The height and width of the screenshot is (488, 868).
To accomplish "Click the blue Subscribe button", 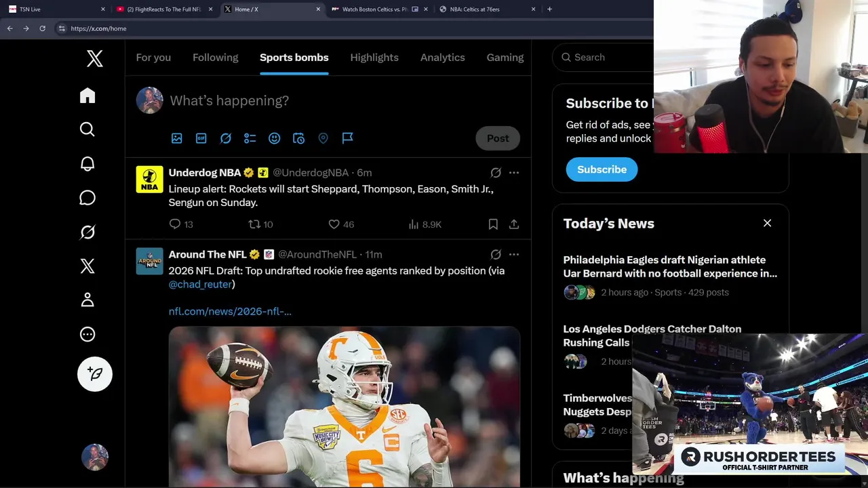I will (602, 169).
